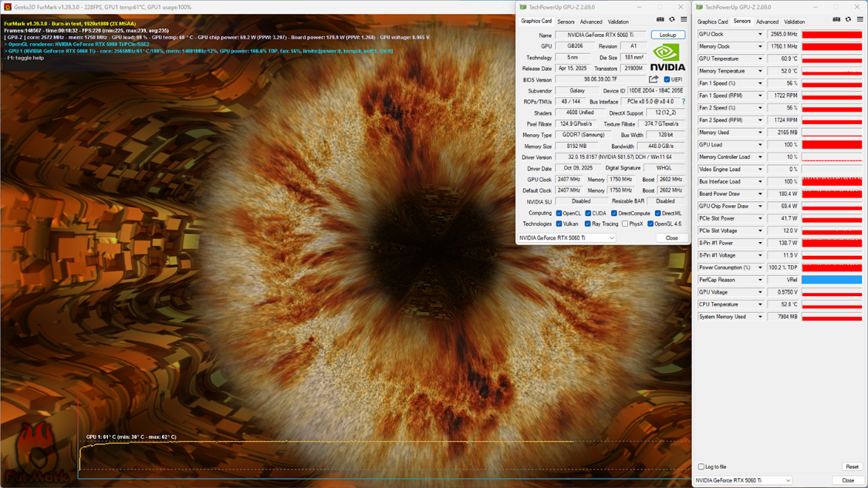This screenshot has width=868, height=488.
Task: Open the GPU Temperature sensor dropdown arrow
Action: coord(760,59)
